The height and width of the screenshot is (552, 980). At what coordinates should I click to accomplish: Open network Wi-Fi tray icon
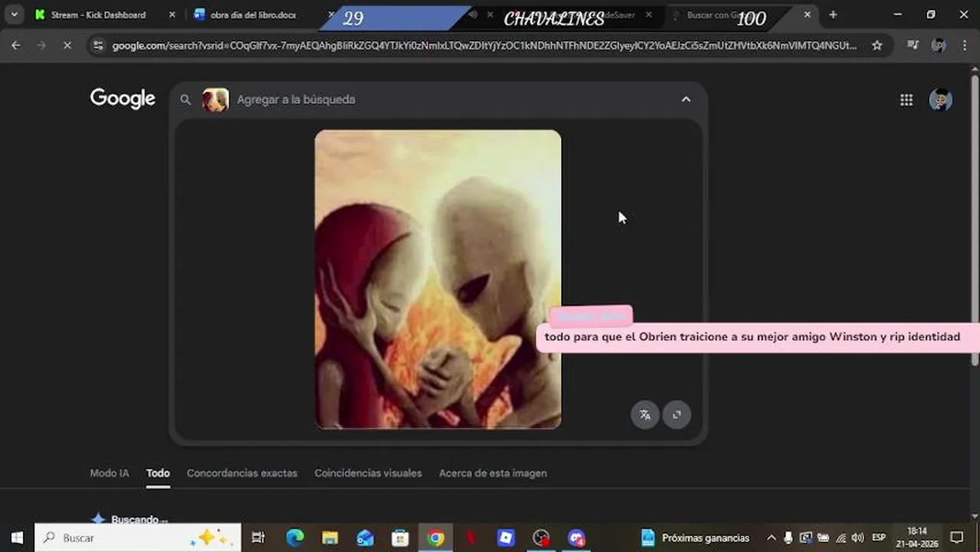pyautogui.click(x=841, y=538)
